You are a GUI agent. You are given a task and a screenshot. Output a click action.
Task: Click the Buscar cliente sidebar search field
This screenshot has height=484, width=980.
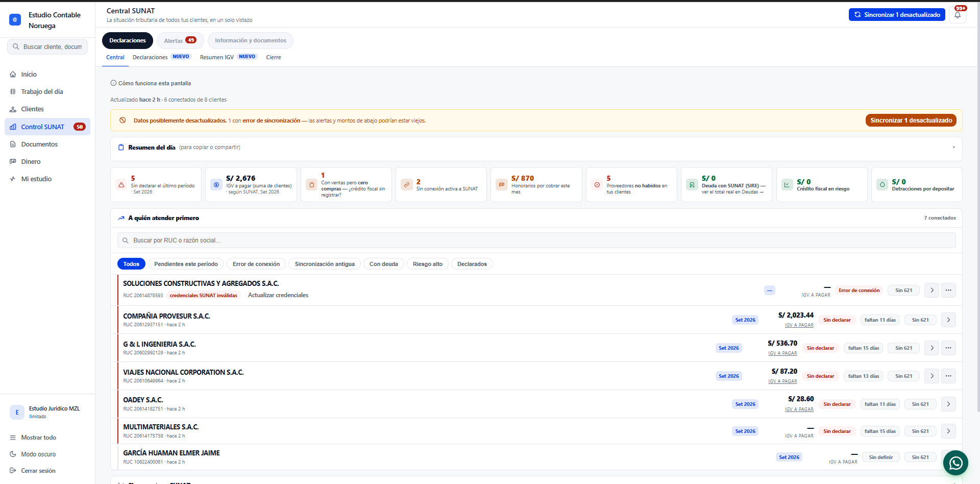coord(47,47)
